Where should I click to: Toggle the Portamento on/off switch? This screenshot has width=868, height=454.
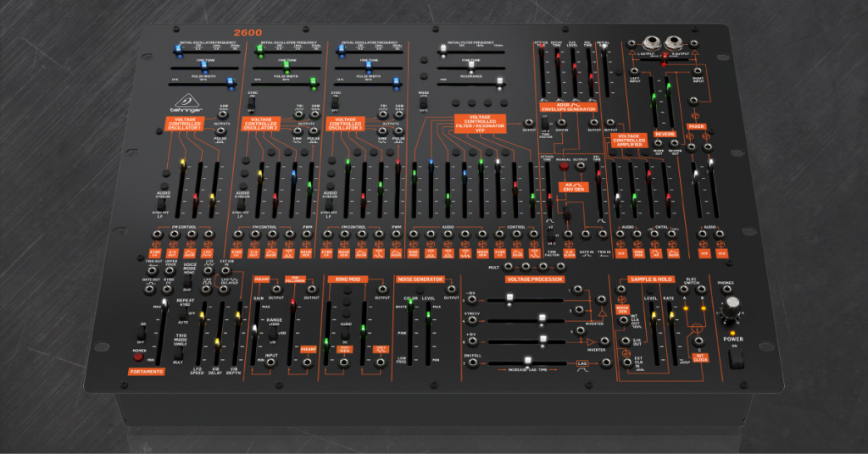pos(142,334)
